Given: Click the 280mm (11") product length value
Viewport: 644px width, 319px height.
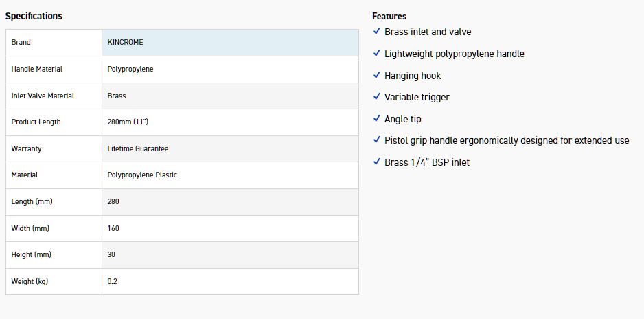Looking at the screenshot, I should (128, 122).
